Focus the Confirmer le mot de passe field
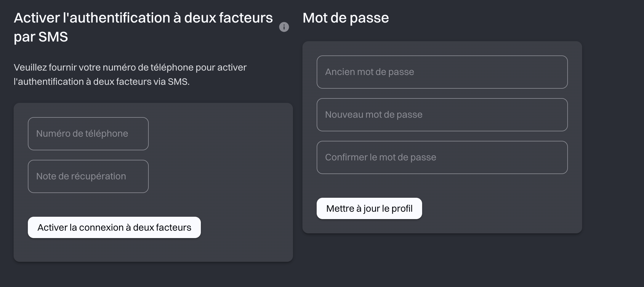 point(442,157)
